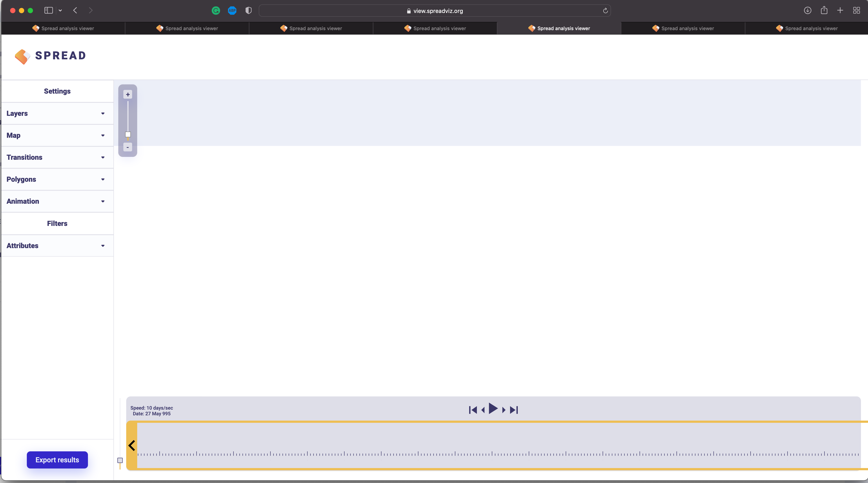Viewport: 868px width, 483px height.
Task: Zoom in on the map with plus button
Action: [128, 94]
